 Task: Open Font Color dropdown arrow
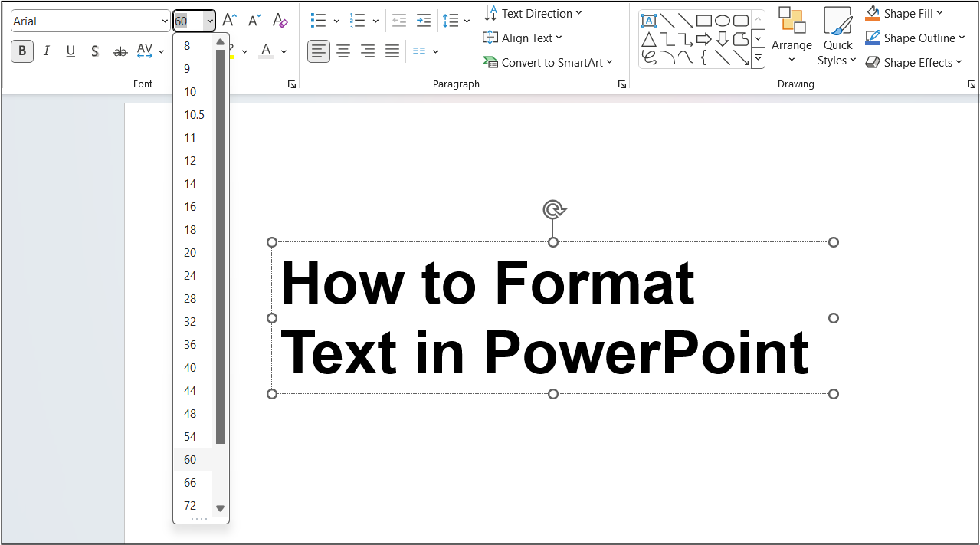[284, 52]
